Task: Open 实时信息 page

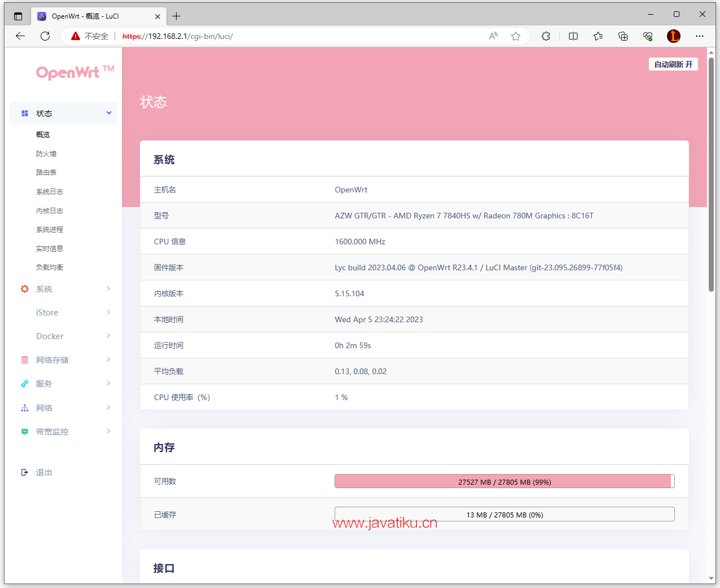Action: (x=50, y=249)
